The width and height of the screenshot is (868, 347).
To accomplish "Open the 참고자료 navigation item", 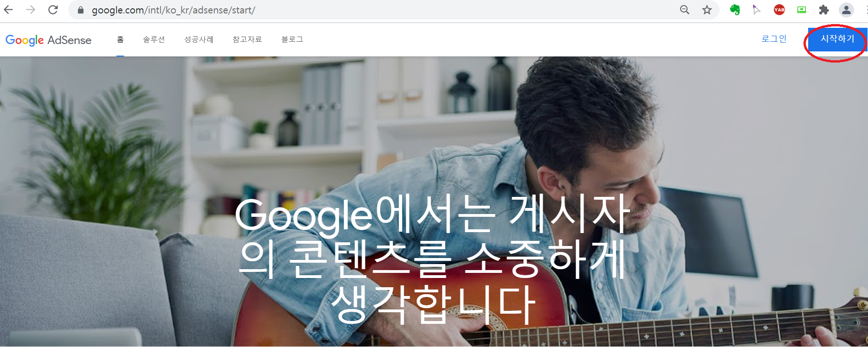I will point(247,39).
